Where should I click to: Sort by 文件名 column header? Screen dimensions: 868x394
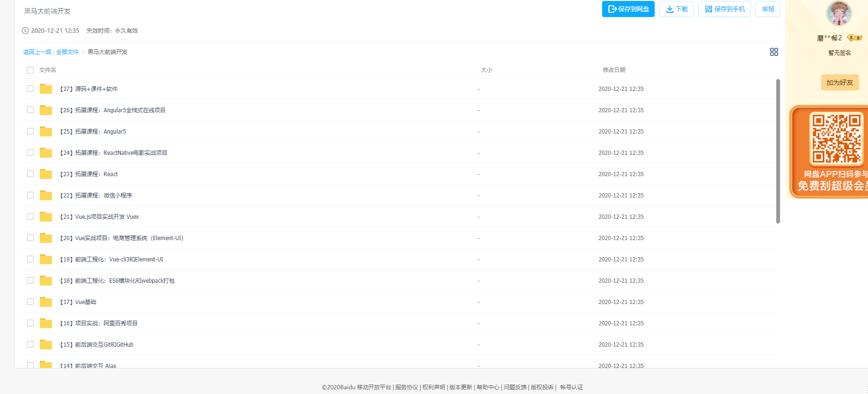[x=47, y=70]
